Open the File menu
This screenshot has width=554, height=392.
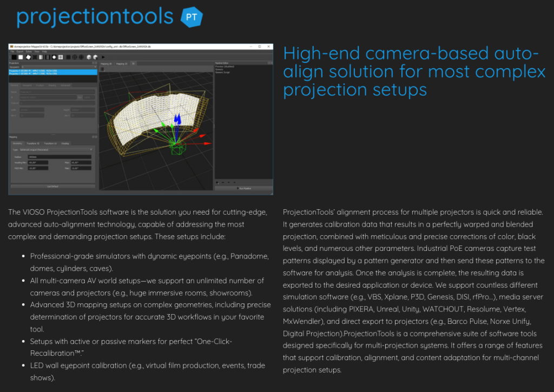click(12, 52)
